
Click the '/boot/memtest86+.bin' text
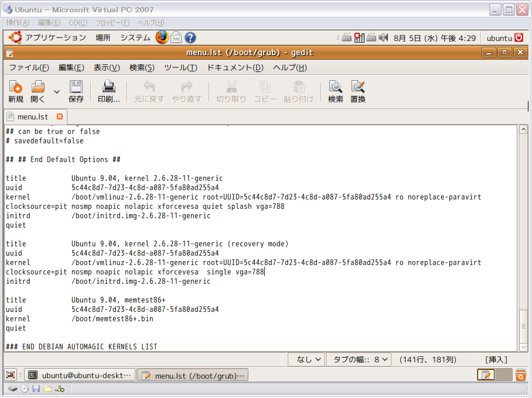(x=112, y=318)
